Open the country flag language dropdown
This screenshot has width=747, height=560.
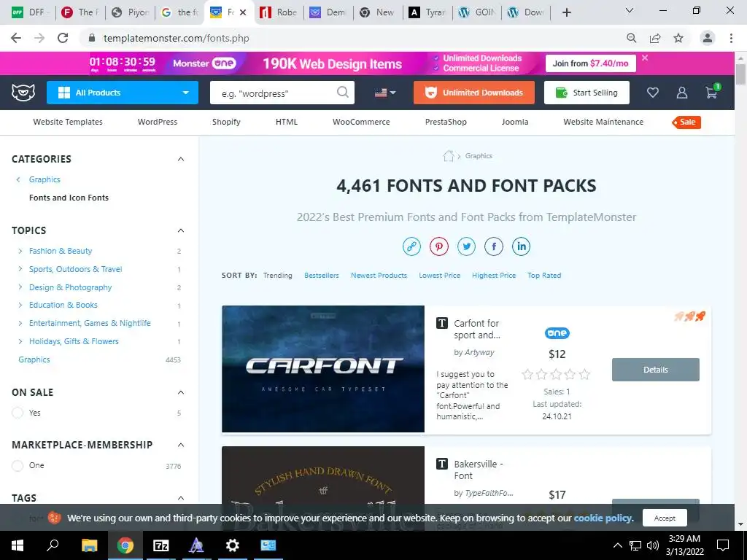point(385,93)
